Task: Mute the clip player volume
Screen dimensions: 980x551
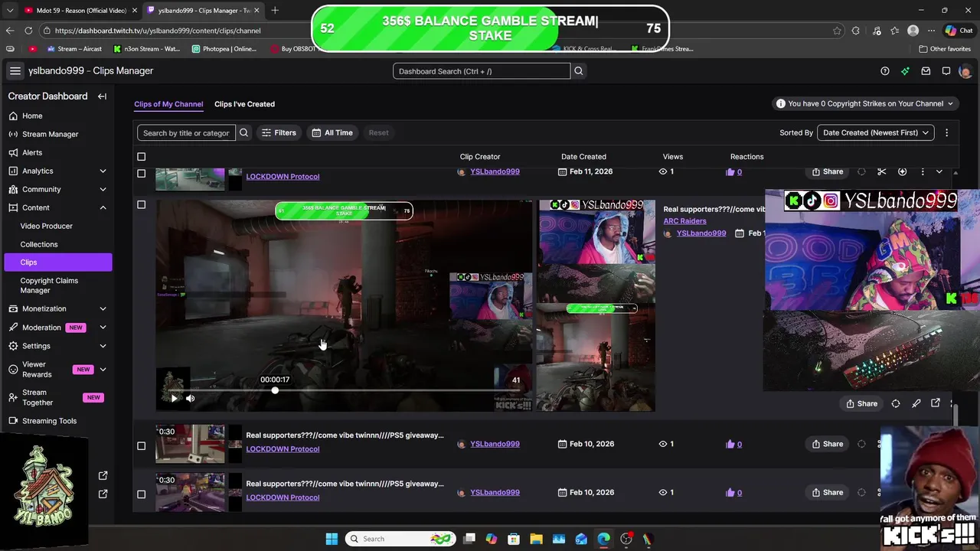Action: pyautogui.click(x=191, y=398)
